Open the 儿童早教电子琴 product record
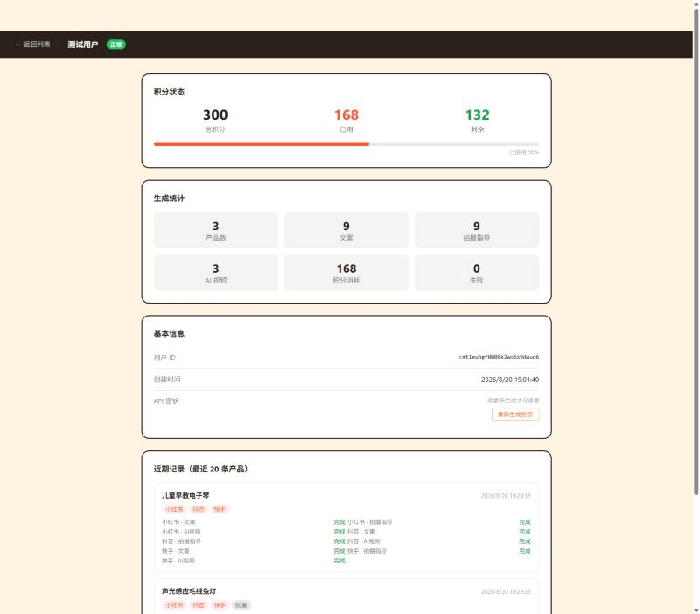Viewport: 700px width, 614px height. pos(346,527)
